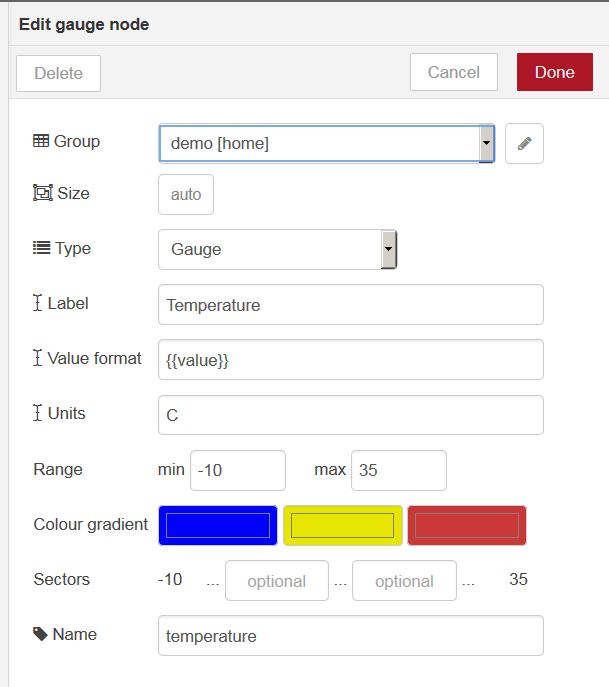Image resolution: width=609 pixels, height=687 pixels.
Task: Pick the blue colour gradient swatch
Action: click(x=218, y=525)
